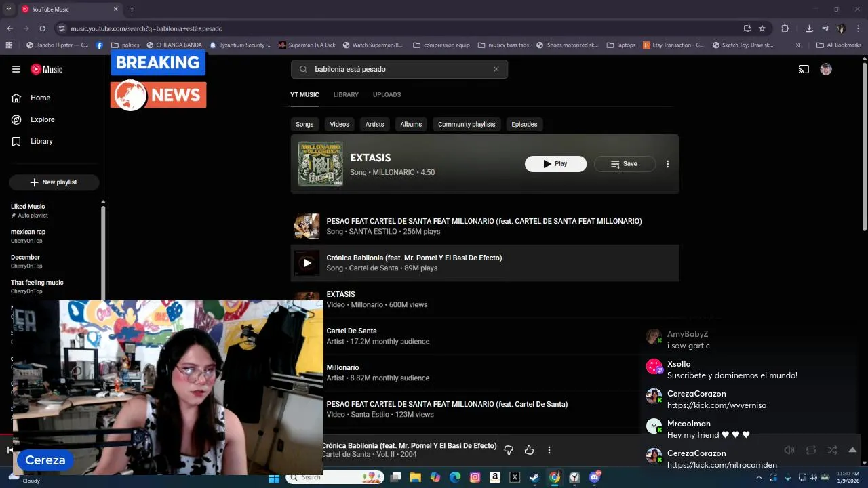This screenshot has height=488, width=868.
Task: Open the Liked Music auto playlist
Action: click(54, 210)
